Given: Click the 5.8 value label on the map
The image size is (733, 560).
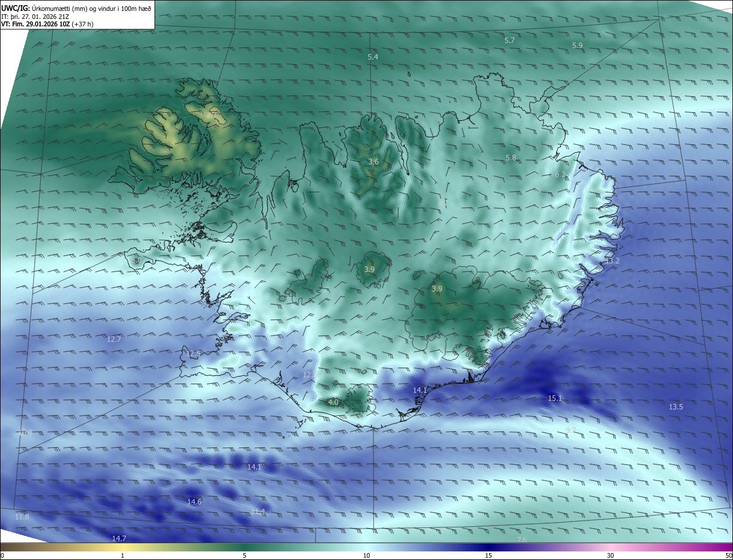Looking at the screenshot, I should pyautogui.click(x=511, y=157).
